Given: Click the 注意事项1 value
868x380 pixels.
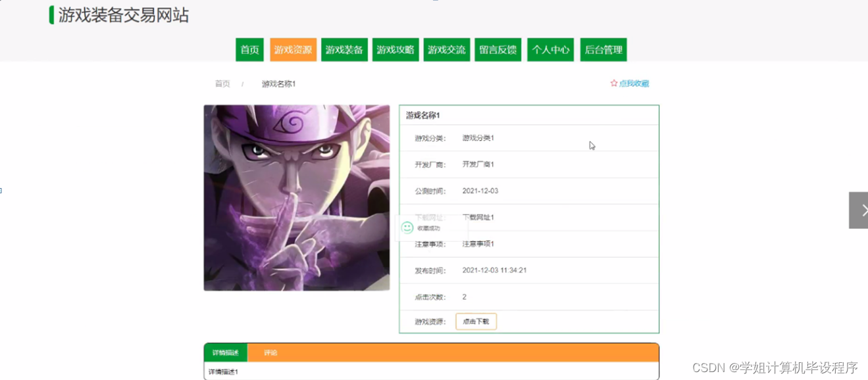Looking at the screenshot, I should point(478,244).
